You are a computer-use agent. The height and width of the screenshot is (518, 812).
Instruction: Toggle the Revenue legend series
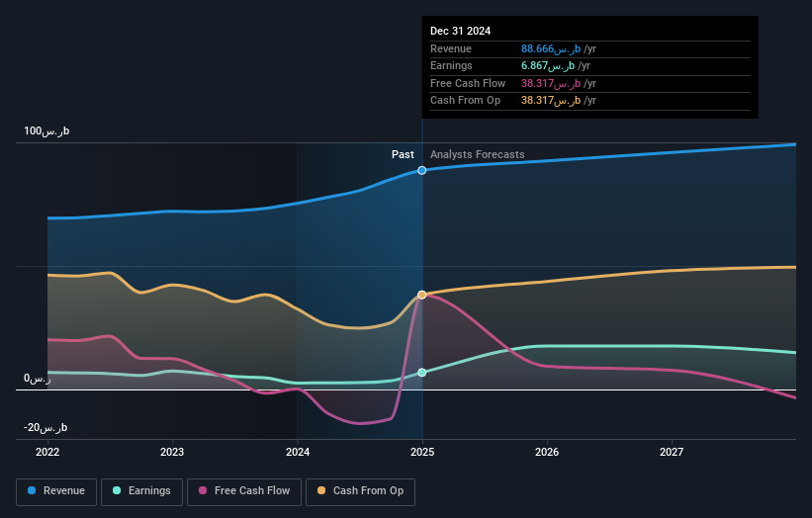56,491
